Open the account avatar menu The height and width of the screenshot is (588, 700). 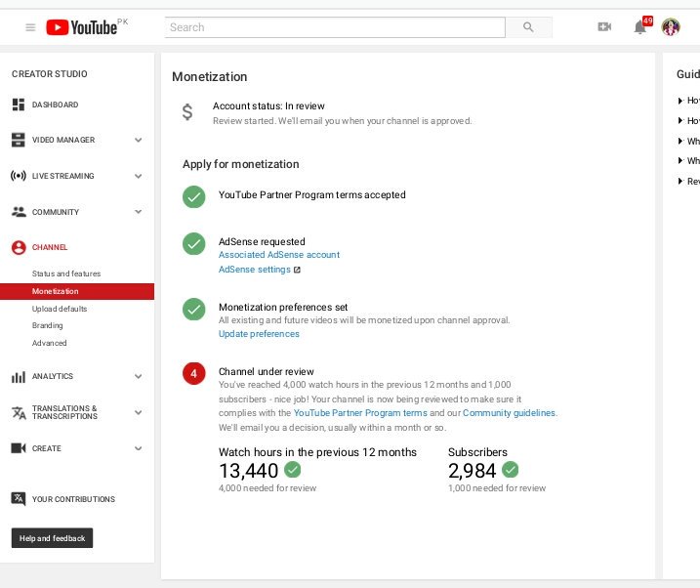(x=671, y=27)
